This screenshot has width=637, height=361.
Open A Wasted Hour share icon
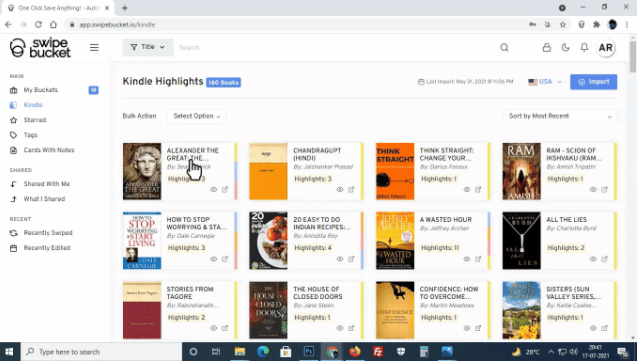click(478, 259)
